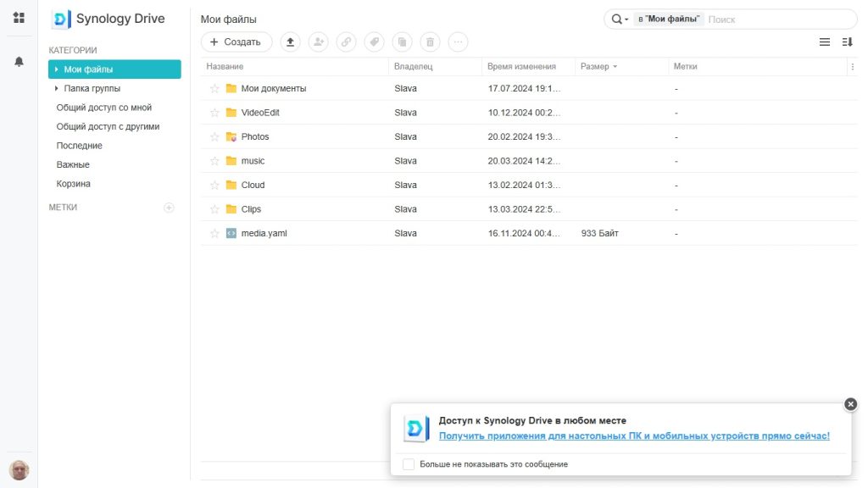Click the Photos folder icon
This screenshot has height=488, width=868.
click(x=231, y=136)
